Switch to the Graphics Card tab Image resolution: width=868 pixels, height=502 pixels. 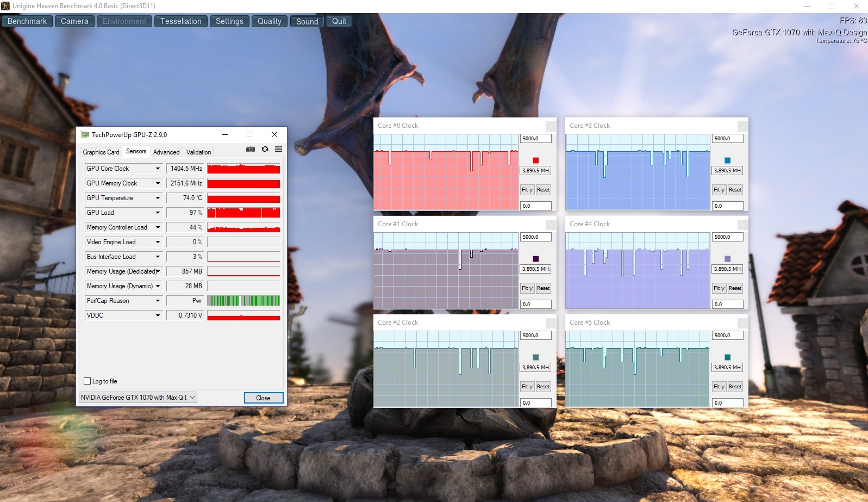101,152
